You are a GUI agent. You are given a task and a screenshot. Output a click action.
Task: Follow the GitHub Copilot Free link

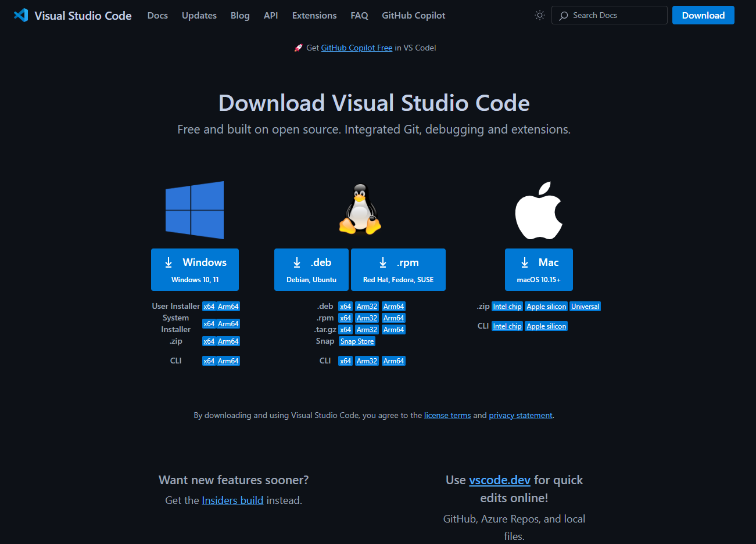[x=357, y=48]
